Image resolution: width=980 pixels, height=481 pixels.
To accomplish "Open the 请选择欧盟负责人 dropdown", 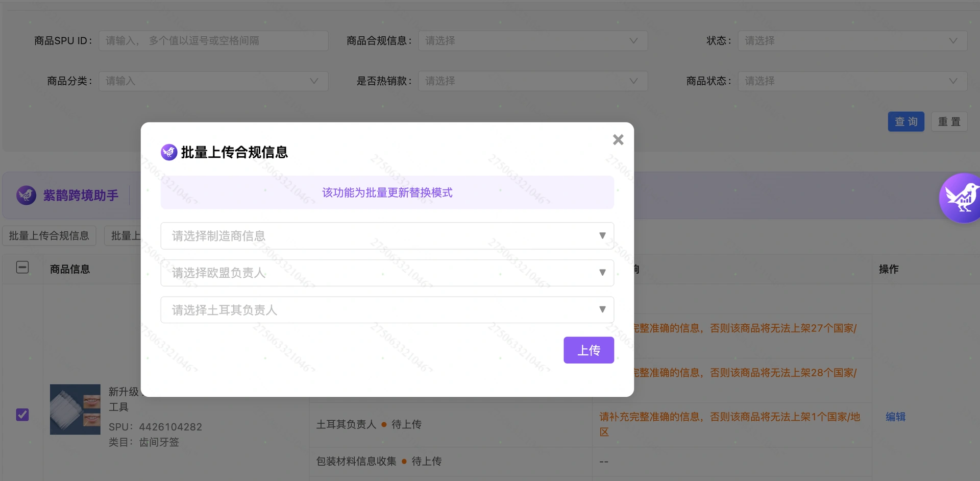I will 387,273.
